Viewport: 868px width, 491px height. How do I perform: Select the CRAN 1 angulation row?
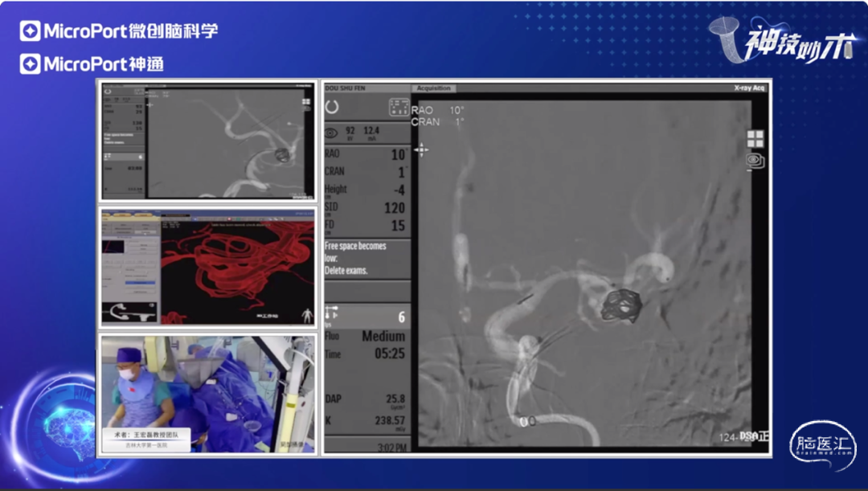tap(367, 172)
